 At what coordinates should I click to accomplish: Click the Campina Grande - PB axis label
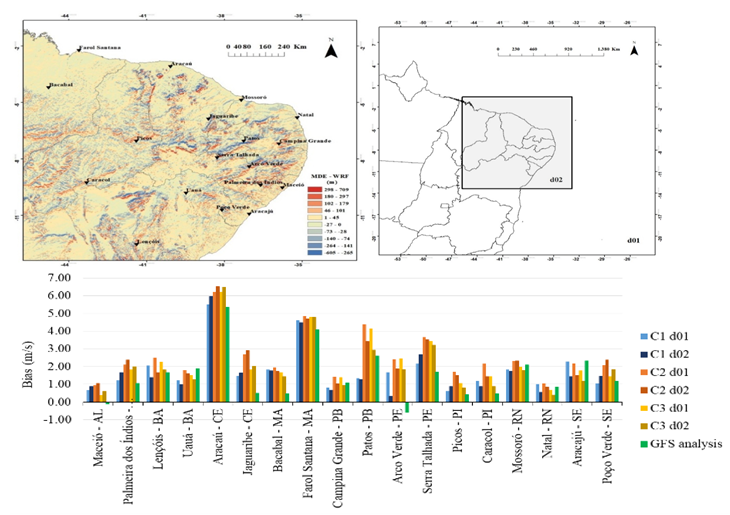336,460
